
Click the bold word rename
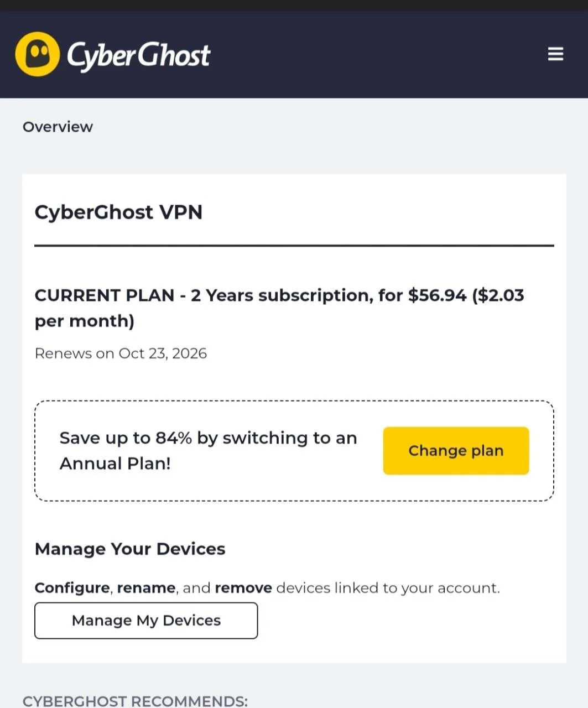[146, 587]
